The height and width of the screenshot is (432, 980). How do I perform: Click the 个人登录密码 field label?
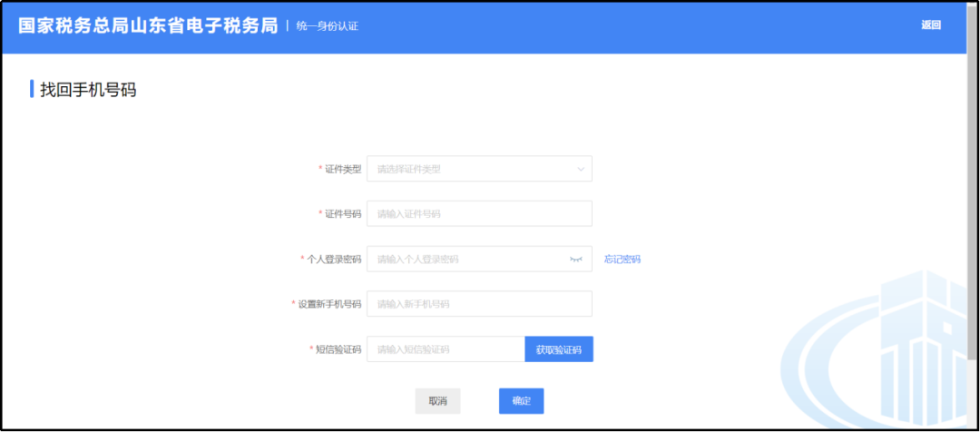coord(333,260)
